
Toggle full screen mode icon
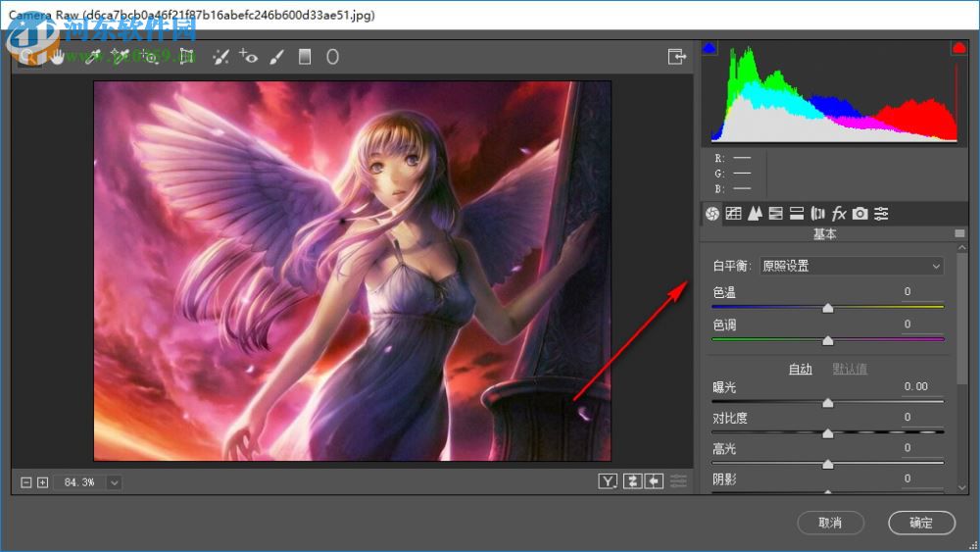(x=677, y=57)
